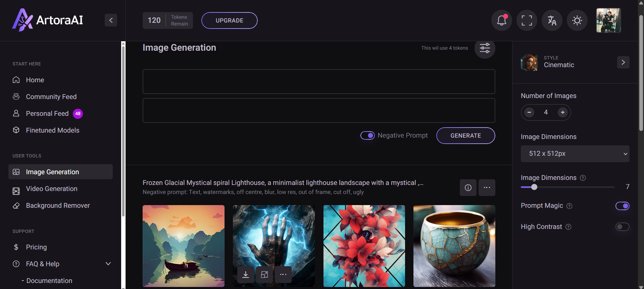Adjust the Image Dimensions slider handle

click(x=534, y=187)
